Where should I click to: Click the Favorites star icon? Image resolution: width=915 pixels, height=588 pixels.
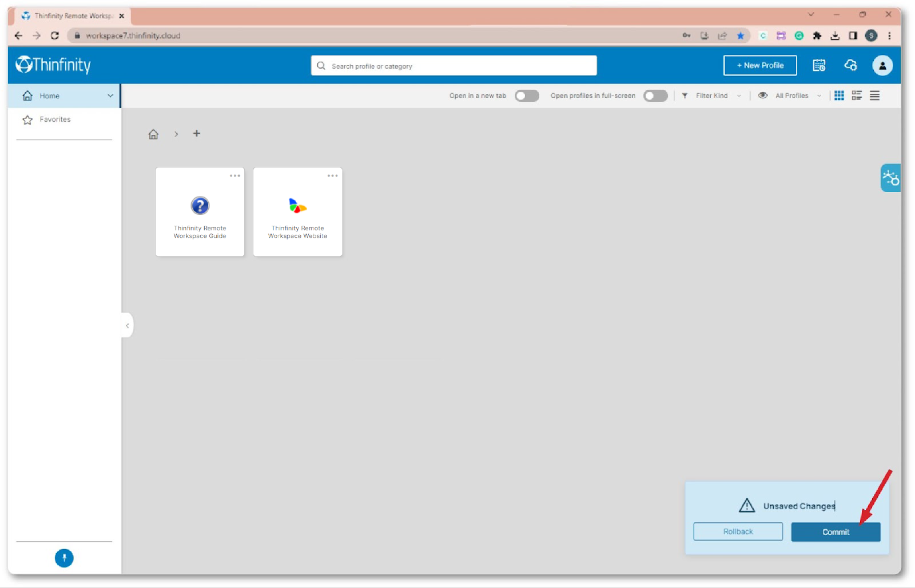click(x=27, y=120)
